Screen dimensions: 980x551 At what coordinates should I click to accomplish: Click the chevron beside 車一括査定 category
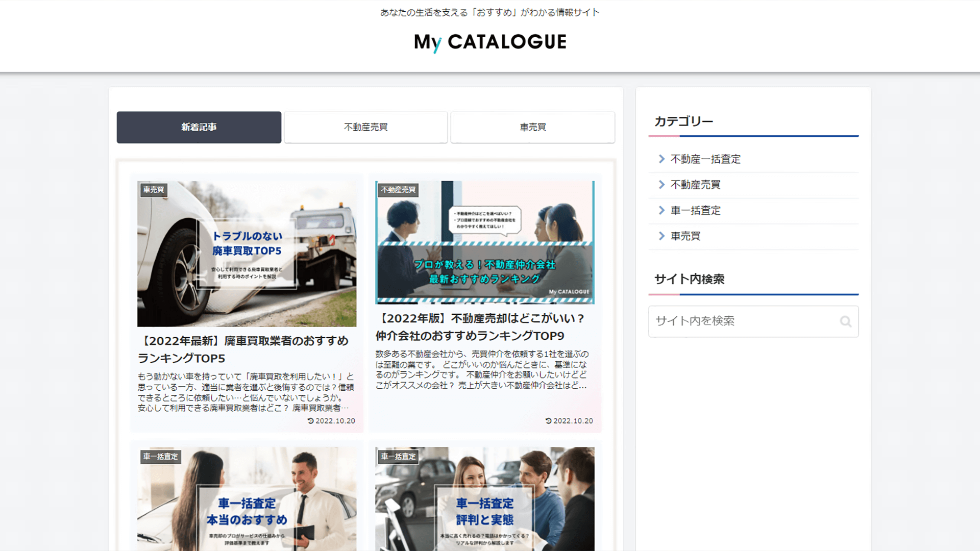pyautogui.click(x=661, y=210)
